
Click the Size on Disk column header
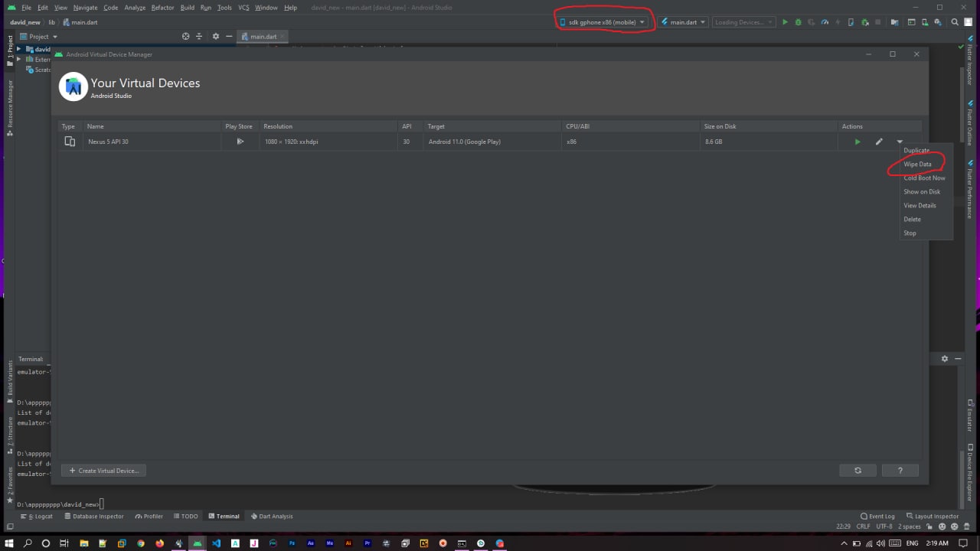tap(769, 126)
